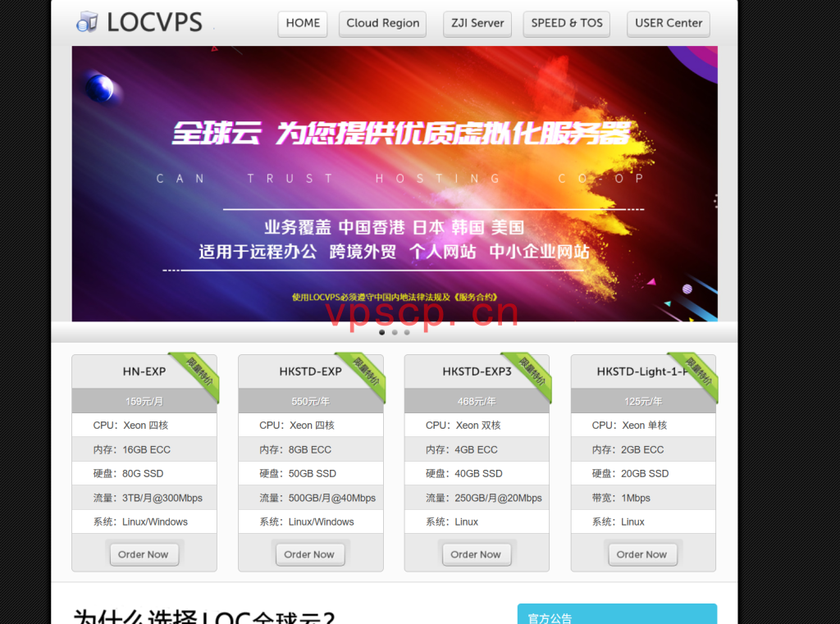The image size is (840, 624).
Task: Click the 125元/年 price label
Action: click(x=643, y=401)
